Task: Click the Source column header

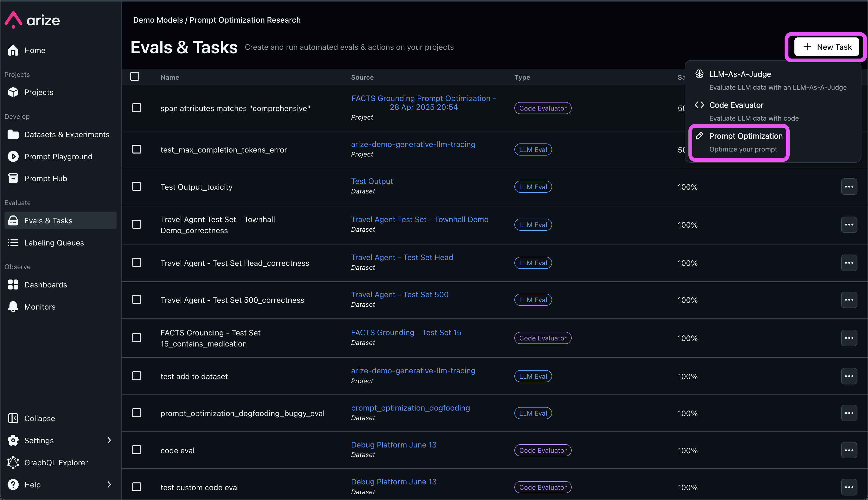Action: pyautogui.click(x=362, y=77)
